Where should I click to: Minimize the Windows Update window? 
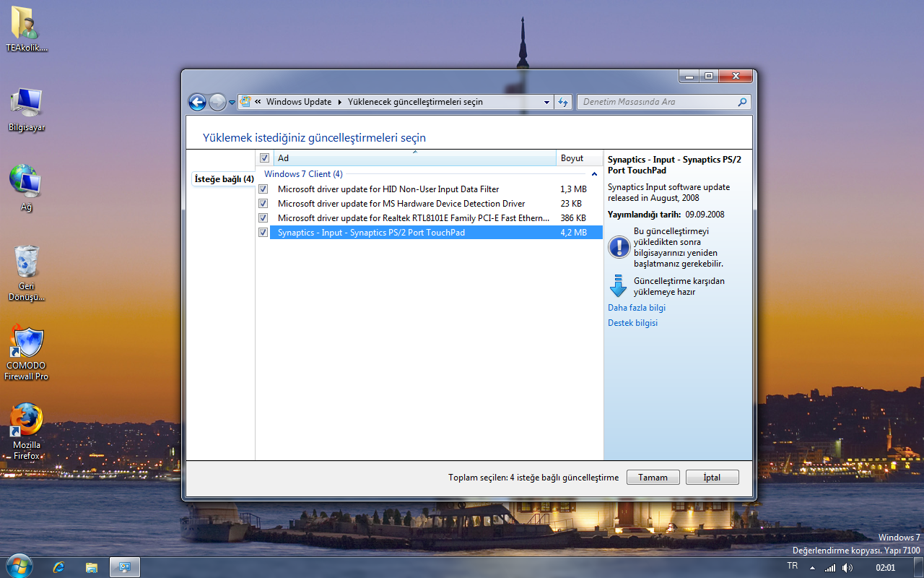(x=689, y=76)
